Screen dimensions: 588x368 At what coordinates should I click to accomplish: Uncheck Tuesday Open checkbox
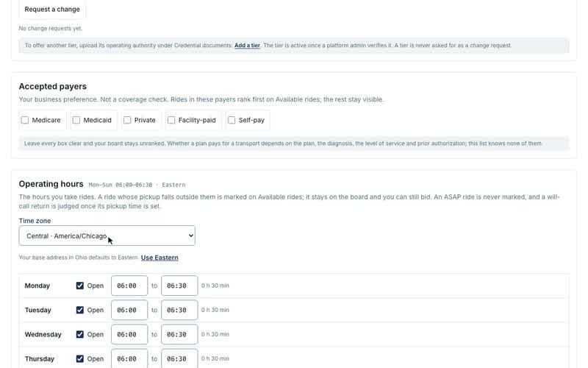click(80, 310)
